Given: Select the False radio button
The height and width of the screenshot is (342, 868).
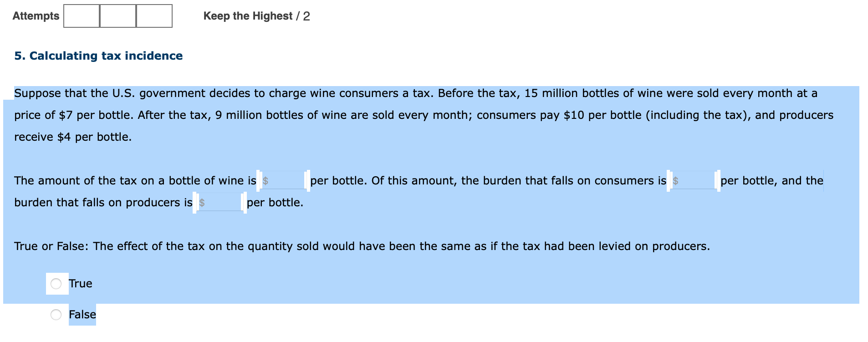Looking at the screenshot, I should click(x=56, y=314).
